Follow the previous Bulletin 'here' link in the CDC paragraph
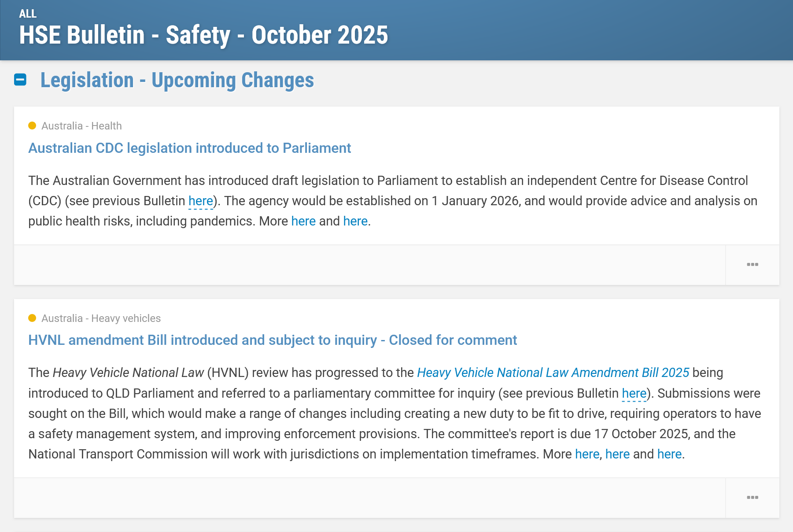793x532 pixels. 201,201
